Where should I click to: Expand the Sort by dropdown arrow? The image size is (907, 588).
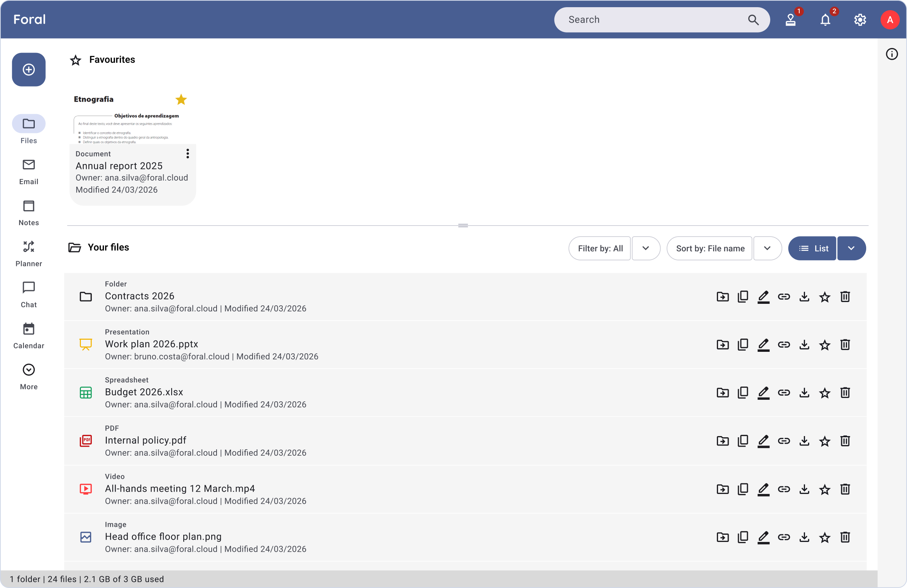pyautogui.click(x=768, y=248)
